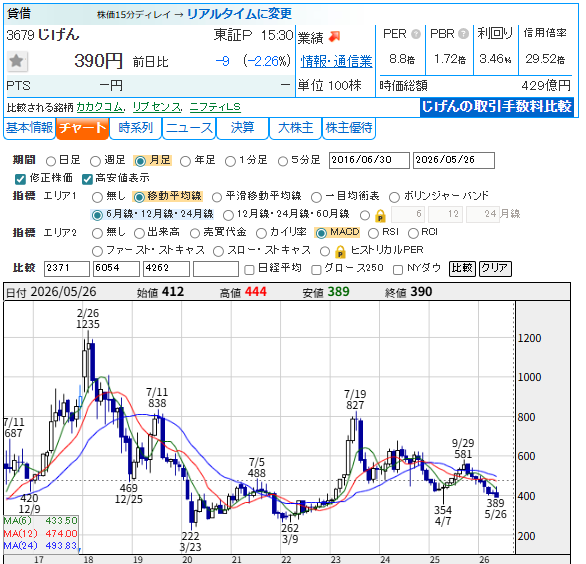Click the MA(24) 493.83 legend value
Screen dimensions: 586x564
61,546
